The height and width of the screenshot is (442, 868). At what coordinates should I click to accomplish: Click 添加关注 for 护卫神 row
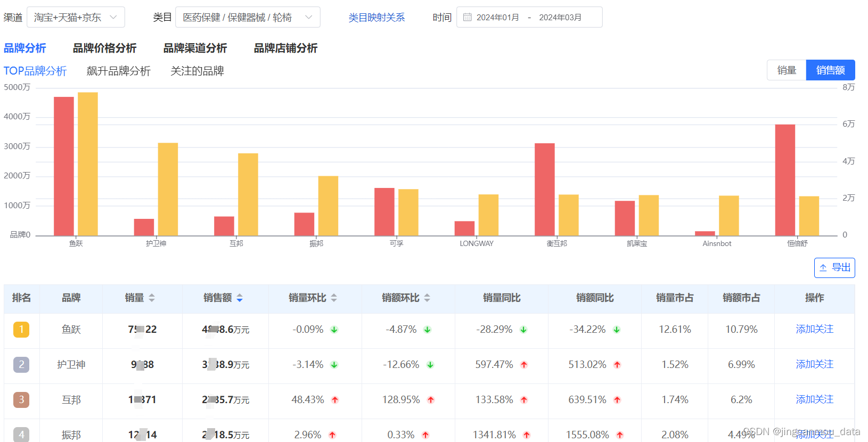pos(814,364)
